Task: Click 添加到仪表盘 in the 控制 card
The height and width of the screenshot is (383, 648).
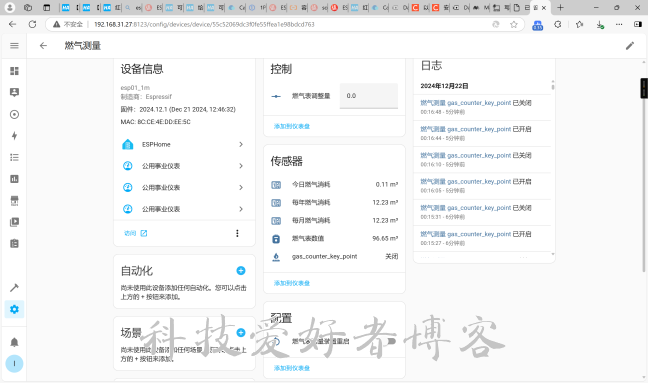Action: [x=292, y=126]
